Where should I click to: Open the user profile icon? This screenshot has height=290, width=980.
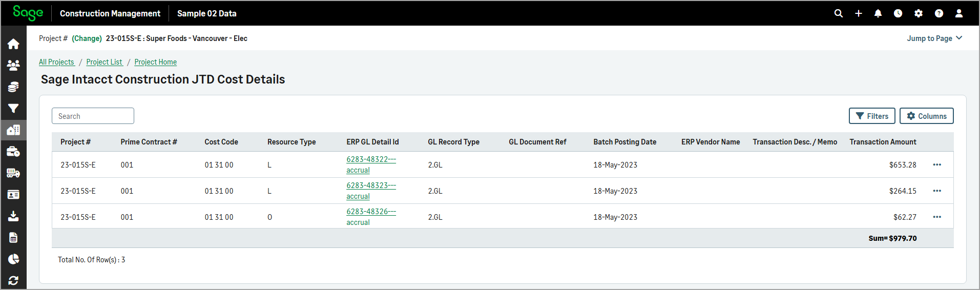[959, 13]
